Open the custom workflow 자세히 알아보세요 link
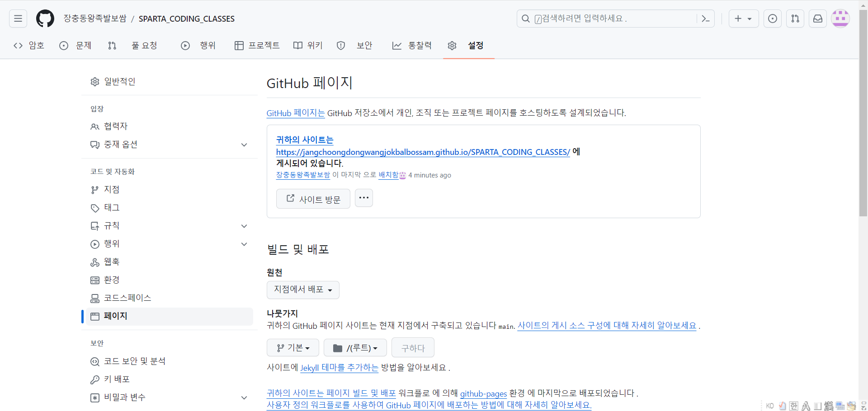This screenshot has width=868, height=411. pos(429,405)
